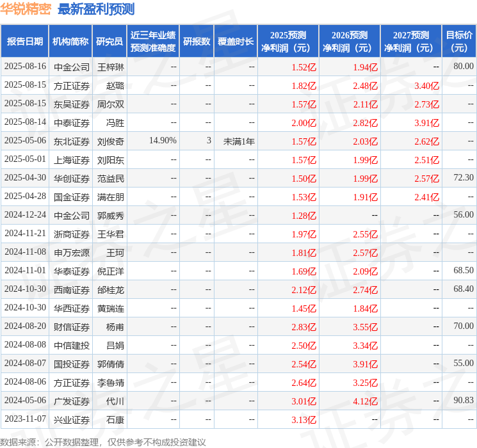Open analyst 赵璐 from 方正证券
Viewport: 477px width, 448px height.
point(115,86)
